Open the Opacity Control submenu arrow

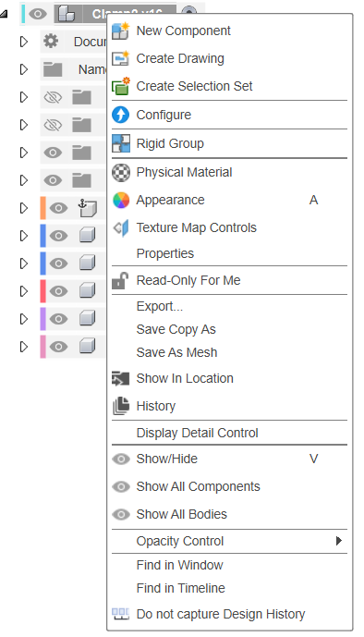pos(339,541)
